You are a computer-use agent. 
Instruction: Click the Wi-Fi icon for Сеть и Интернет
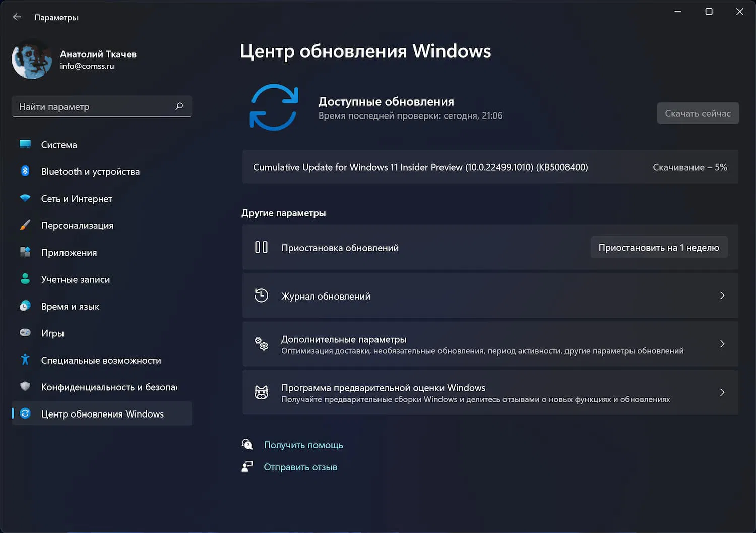tap(25, 198)
